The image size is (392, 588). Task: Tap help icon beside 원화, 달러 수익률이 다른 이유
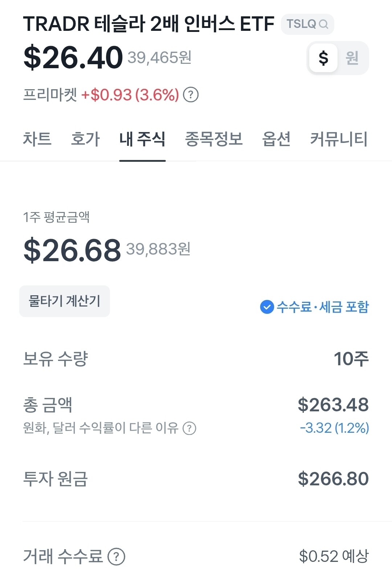pos(189,428)
